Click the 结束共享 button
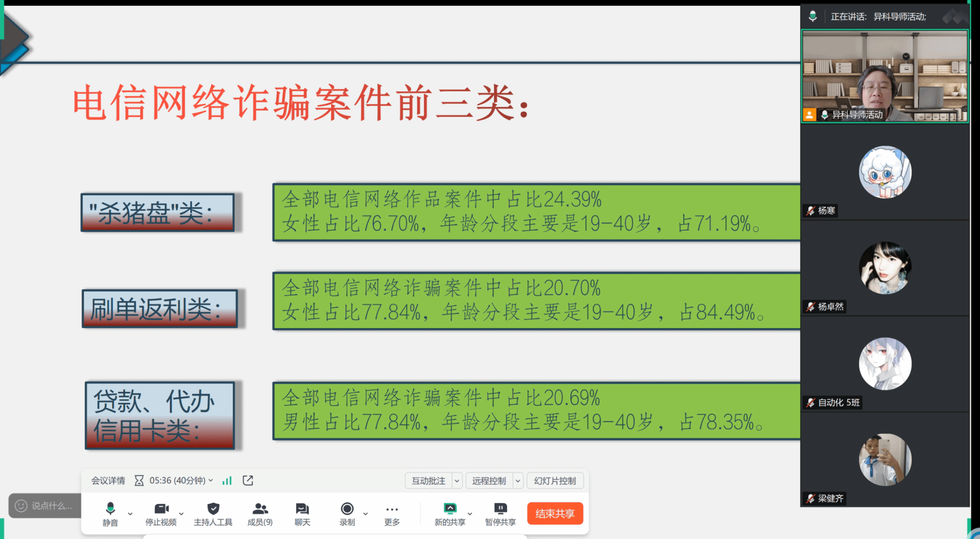980x539 pixels. coord(555,513)
